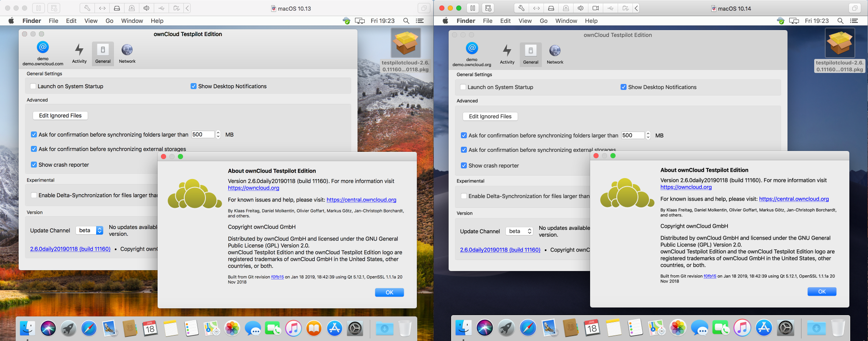Enable Delta-Synchronization checkbox in 10.14 window
868x341 pixels.
click(464, 196)
